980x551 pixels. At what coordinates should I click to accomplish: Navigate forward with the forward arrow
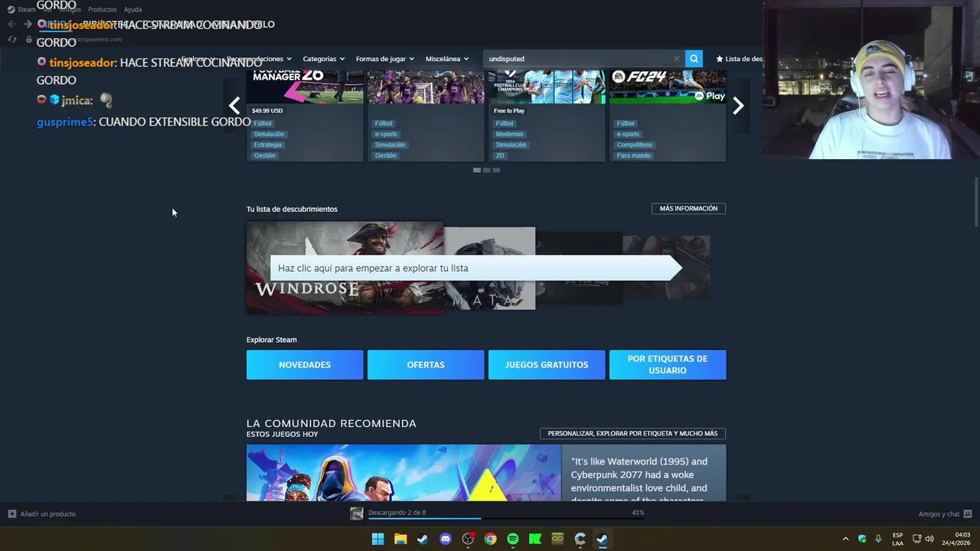pos(28,24)
